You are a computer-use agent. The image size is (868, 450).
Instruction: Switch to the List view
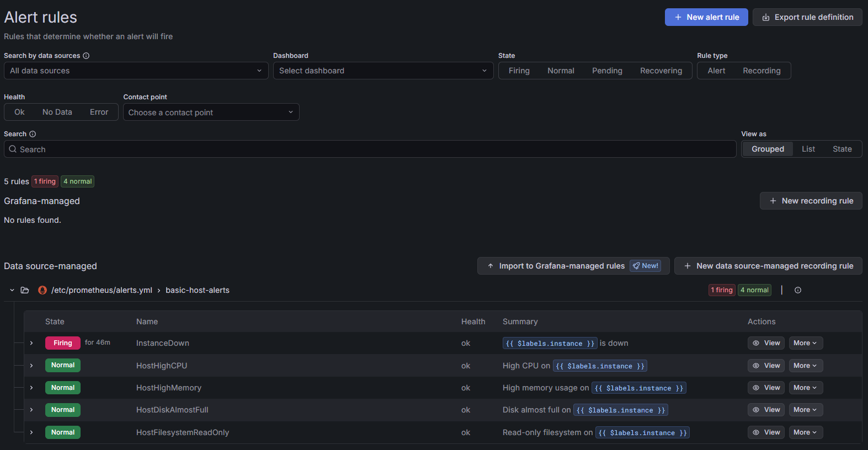pyautogui.click(x=808, y=149)
